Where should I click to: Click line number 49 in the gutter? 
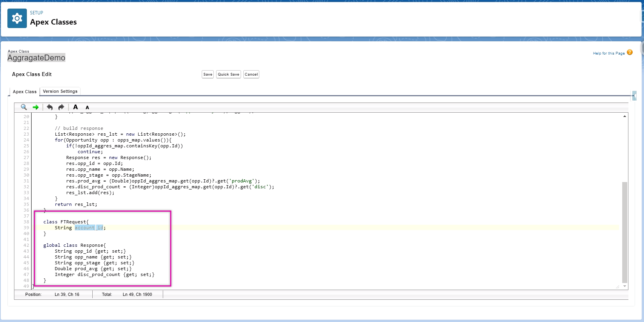click(26, 286)
